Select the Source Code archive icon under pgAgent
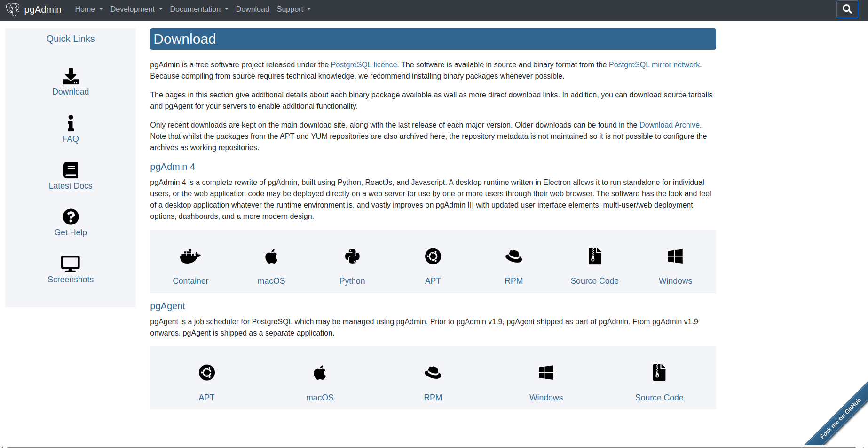The image size is (868, 448). [659, 373]
